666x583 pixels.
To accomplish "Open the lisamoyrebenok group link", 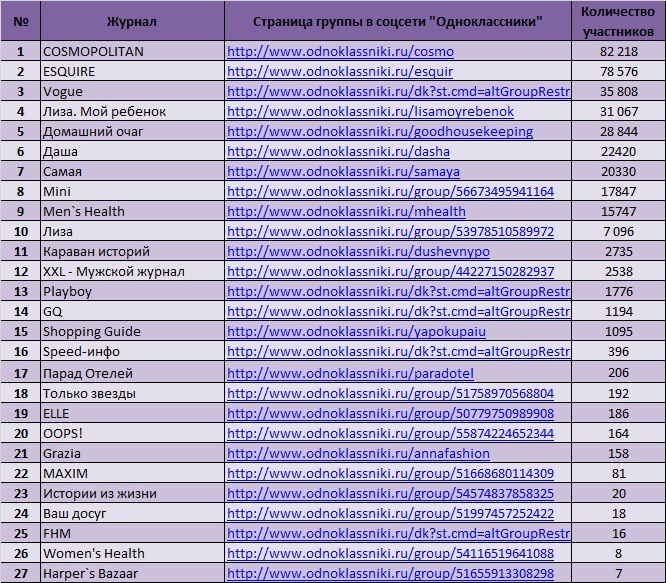I will click(x=370, y=111).
